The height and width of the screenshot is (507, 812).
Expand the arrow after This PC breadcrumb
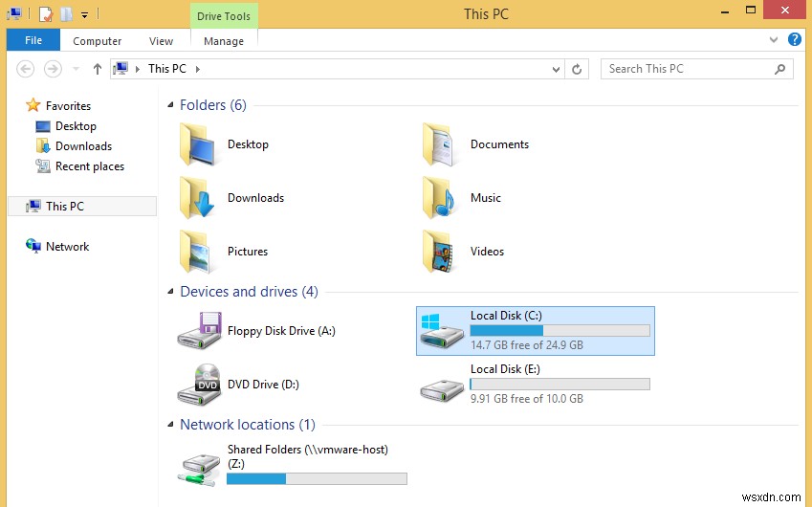(x=197, y=69)
